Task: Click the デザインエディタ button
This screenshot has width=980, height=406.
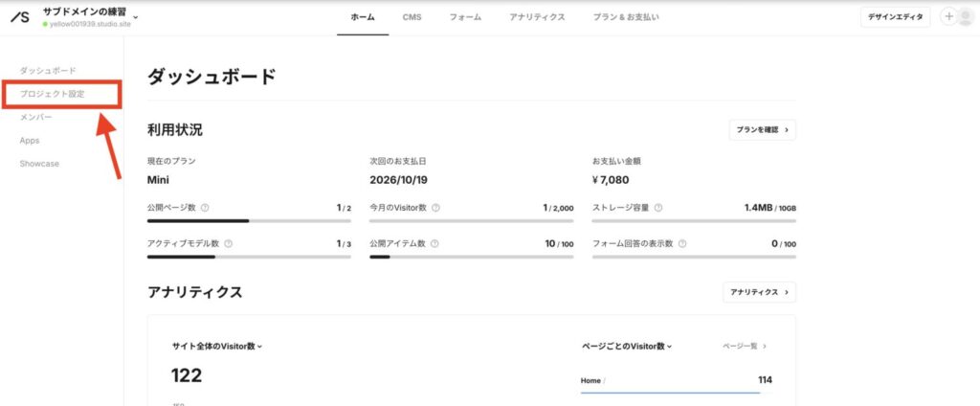Action: coord(895,17)
